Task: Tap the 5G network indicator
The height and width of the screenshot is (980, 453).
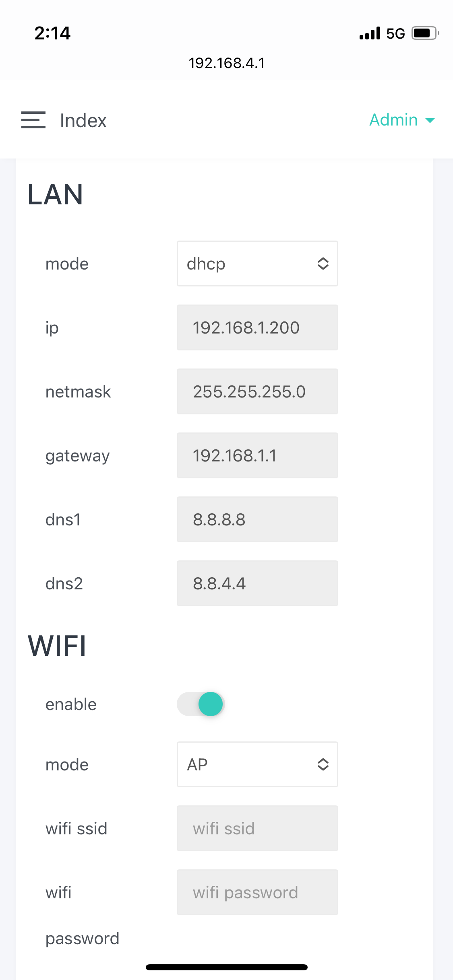Action: pos(395,33)
